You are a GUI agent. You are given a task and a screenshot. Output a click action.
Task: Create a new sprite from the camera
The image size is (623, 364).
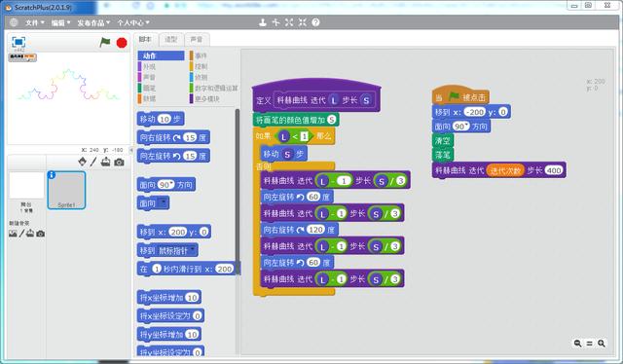119,163
